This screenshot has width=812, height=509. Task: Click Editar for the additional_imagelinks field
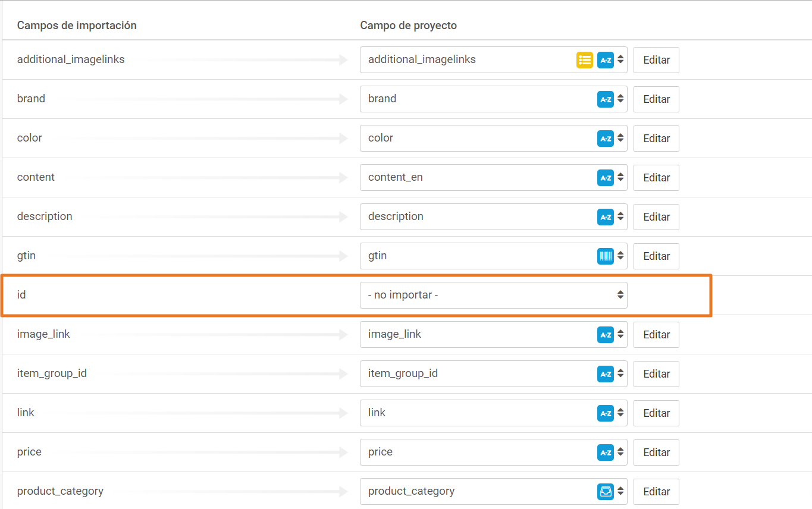(x=656, y=60)
